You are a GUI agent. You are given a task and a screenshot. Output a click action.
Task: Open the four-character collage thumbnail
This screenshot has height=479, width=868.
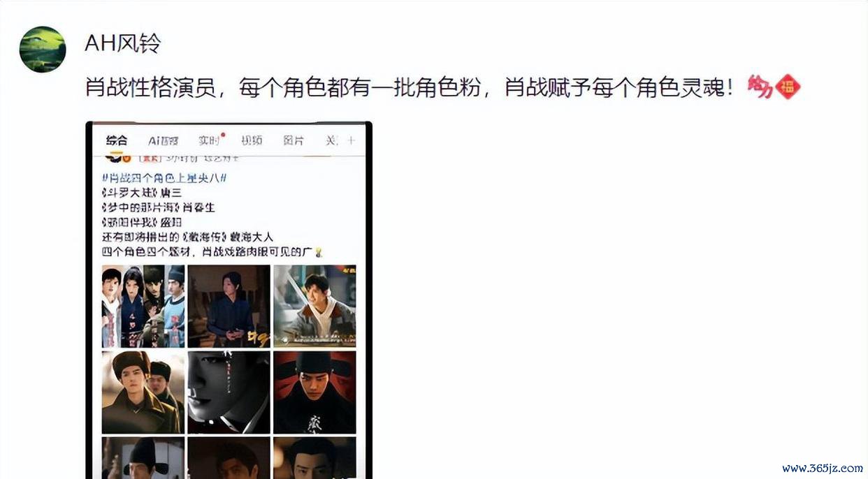pos(143,306)
